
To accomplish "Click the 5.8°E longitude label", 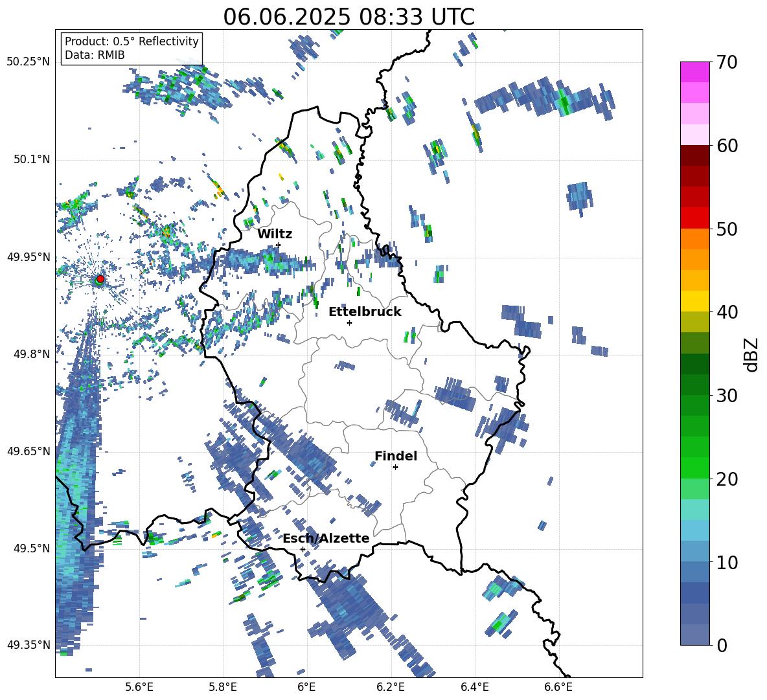I will (x=223, y=687).
